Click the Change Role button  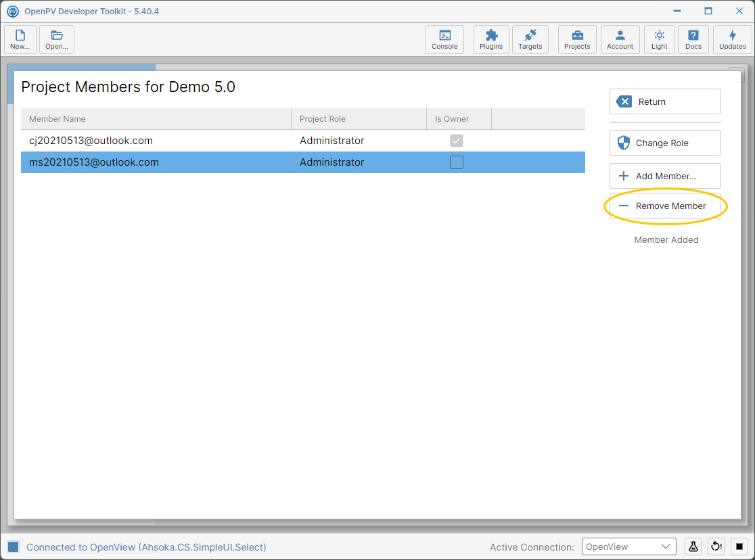(x=665, y=143)
